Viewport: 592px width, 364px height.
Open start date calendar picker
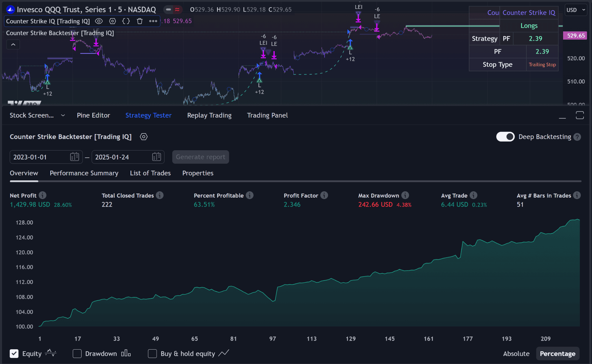(x=75, y=157)
